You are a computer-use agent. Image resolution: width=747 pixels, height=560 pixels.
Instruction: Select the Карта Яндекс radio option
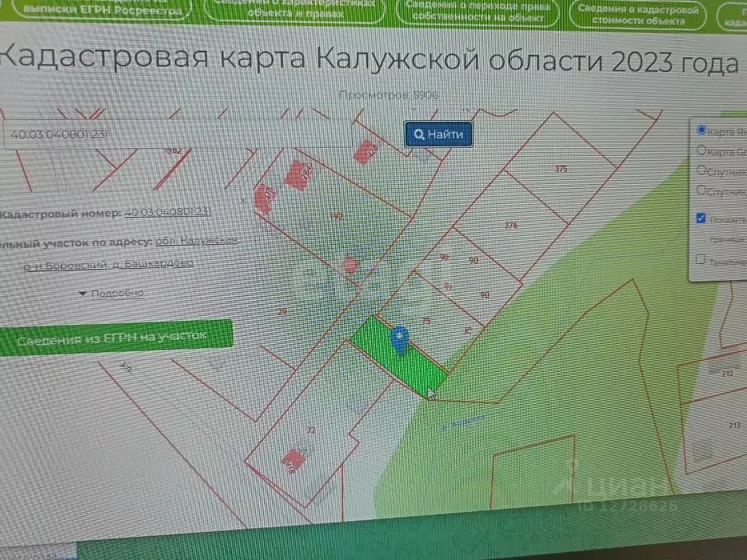point(702,131)
